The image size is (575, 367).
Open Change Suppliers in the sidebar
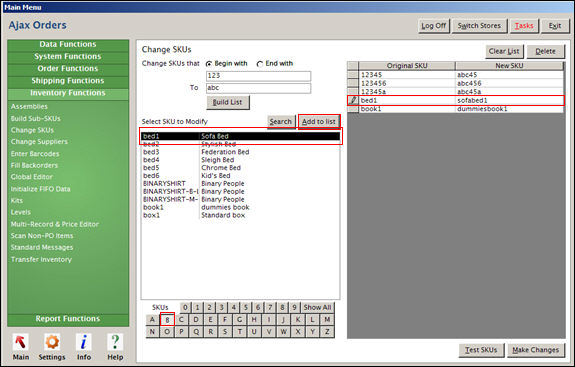[39, 142]
